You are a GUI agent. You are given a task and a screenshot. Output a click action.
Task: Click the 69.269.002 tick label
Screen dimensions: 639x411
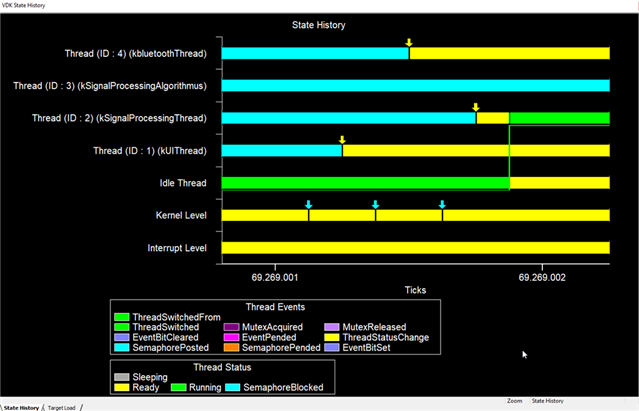pyautogui.click(x=542, y=277)
